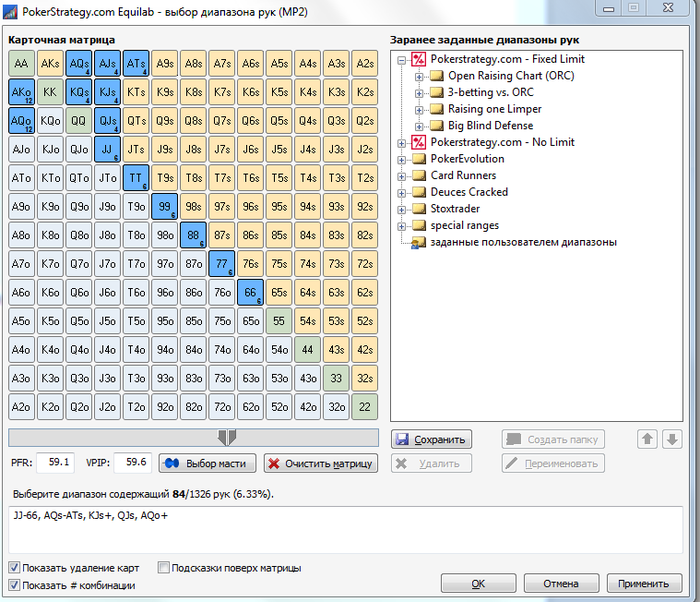Screen dimensions: 700x602
Task: Move selected range up with arrow icon
Action: coord(647,439)
